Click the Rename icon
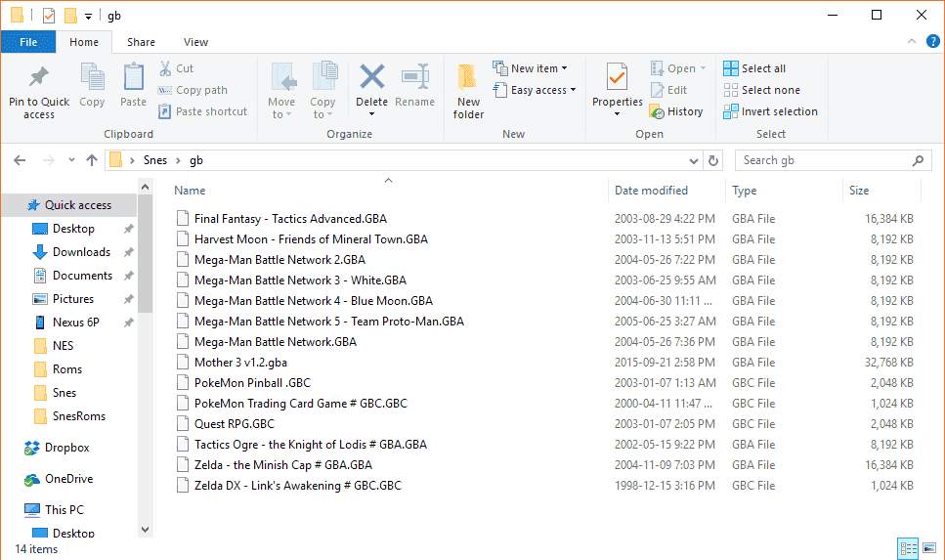The width and height of the screenshot is (945, 560). [x=415, y=77]
